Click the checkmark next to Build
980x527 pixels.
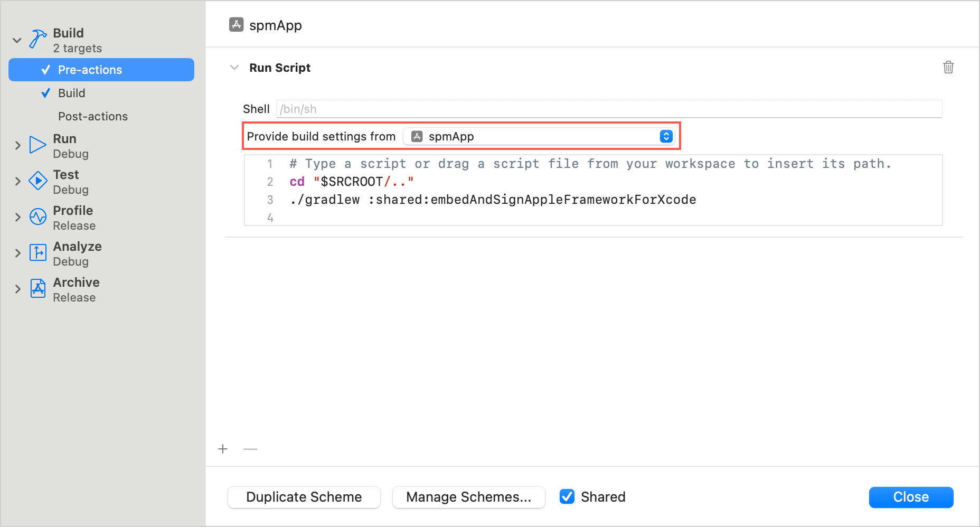pyautogui.click(x=45, y=93)
